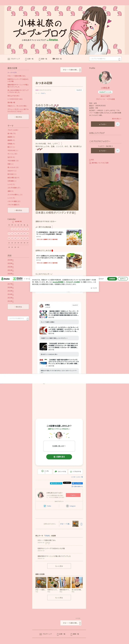Viewport: 129px width, 644px height.
Task: Open ルイボスティー product item
Action: pyautogui.click(x=59, y=330)
